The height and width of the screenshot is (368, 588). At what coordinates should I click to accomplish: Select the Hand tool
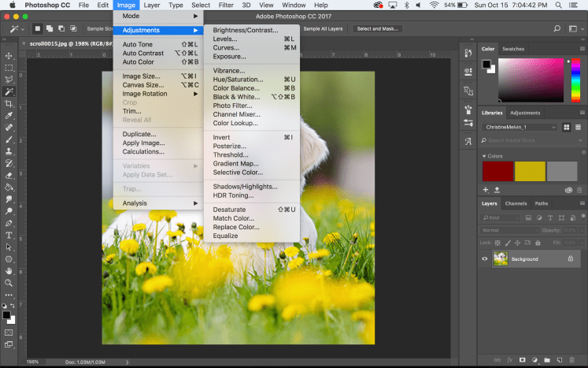click(x=9, y=270)
